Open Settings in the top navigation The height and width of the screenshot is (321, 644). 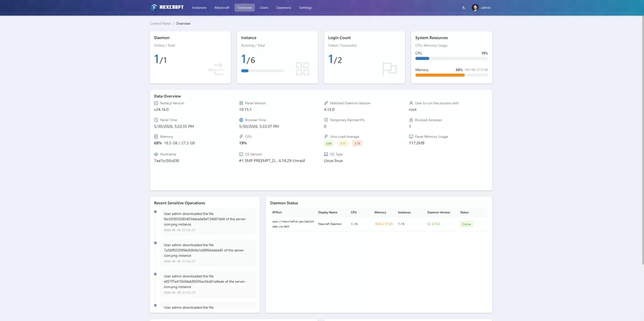click(305, 7)
